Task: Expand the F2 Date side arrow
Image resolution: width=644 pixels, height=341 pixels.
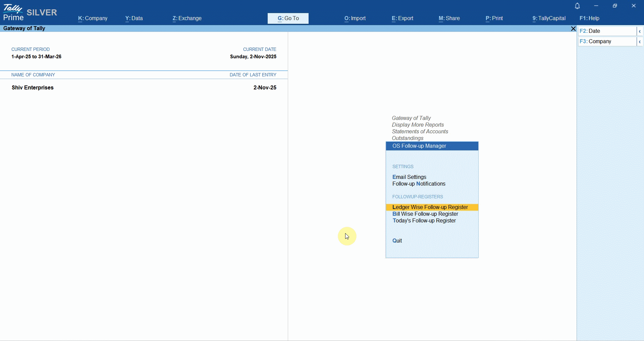Action: pyautogui.click(x=640, y=31)
